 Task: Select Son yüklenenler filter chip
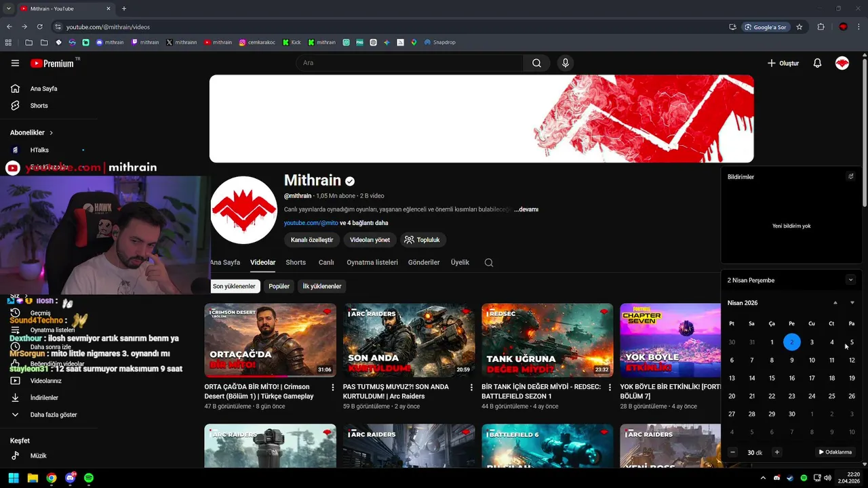pos(234,287)
